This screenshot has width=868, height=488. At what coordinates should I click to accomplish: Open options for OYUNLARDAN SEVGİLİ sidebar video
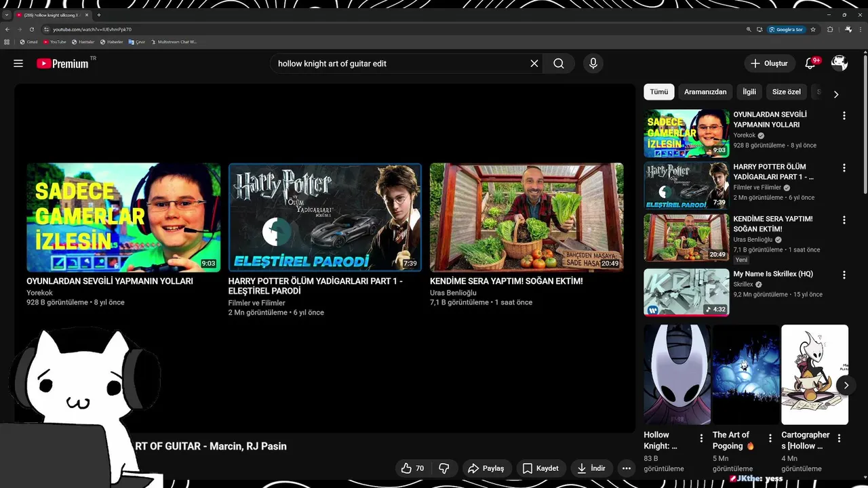(844, 115)
